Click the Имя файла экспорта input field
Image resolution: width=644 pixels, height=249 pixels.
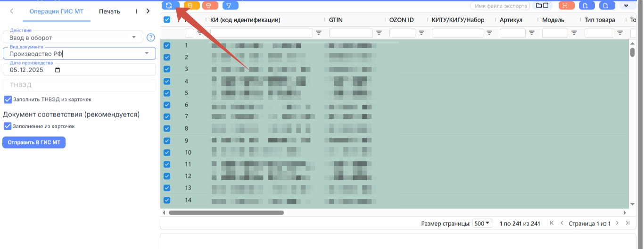click(x=501, y=6)
